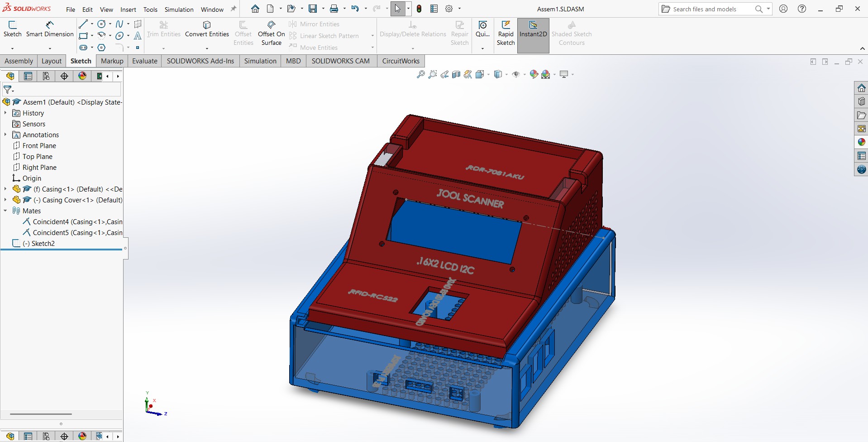The height and width of the screenshot is (442, 868).
Task: Select the Polygon sketch tool
Action: click(102, 48)
